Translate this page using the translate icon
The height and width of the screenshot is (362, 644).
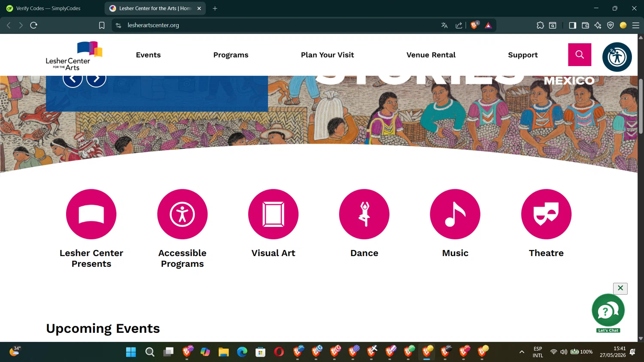(444, 25)
